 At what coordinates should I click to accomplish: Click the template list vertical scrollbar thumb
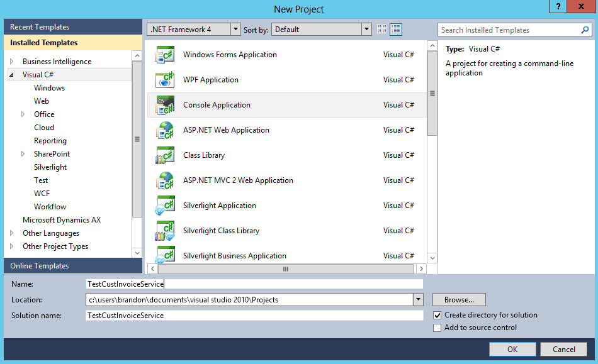(x=432, y=93)
